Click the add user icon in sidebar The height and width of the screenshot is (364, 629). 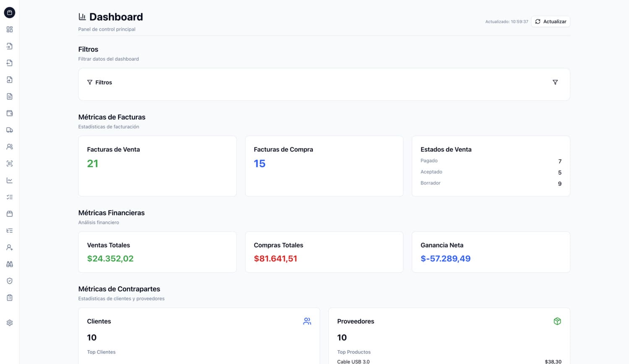pos(10,247)
